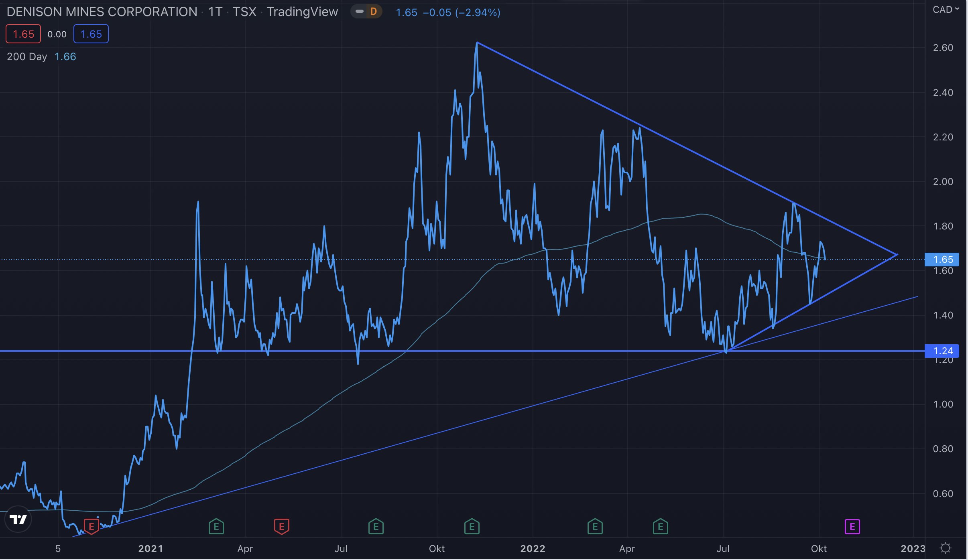The image size is (968, 560).
Task: Click the red 1.65 sell price button
Action: click(x=23, y=34)
